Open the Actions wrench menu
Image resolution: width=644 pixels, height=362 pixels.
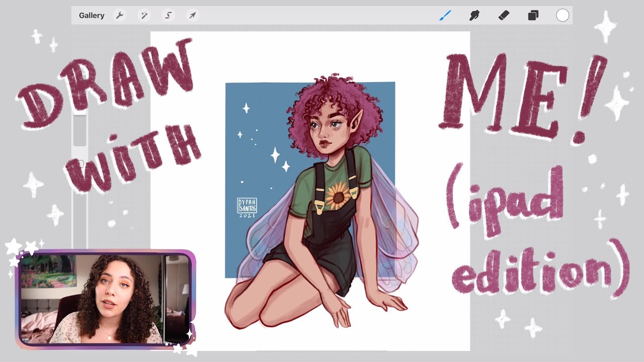120,16
